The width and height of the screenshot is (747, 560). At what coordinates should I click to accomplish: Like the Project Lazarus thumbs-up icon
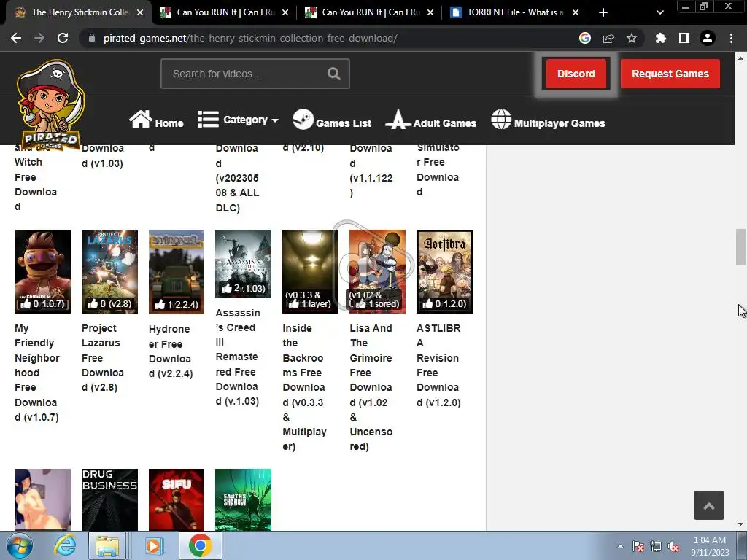[x=93, y=304]
